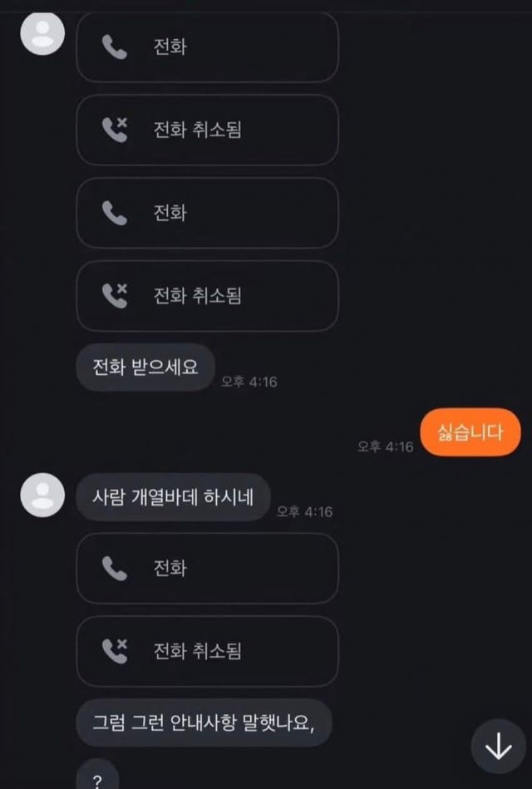Screen dimensions: 532x789
Task: Tap the 오후 4:16 timestamp beside '싫습니다'
Action: 385,446
